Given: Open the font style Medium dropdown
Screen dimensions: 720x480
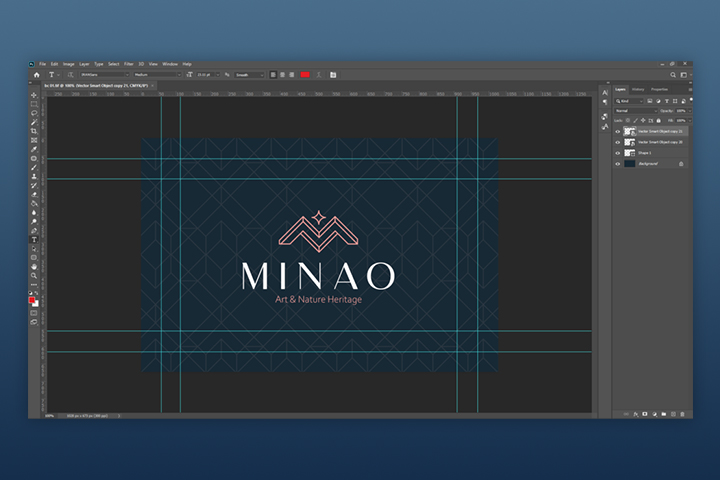Looking at the screenshot, I should click(158, 74).
